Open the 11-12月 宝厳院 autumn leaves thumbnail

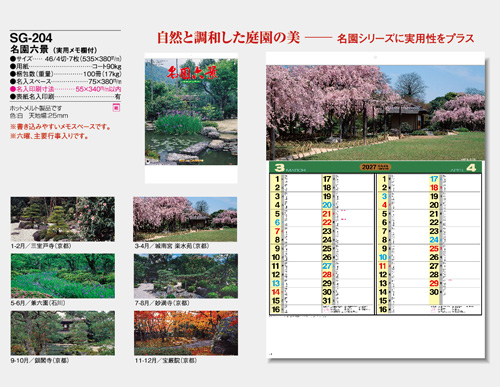(x=186, y=333)
